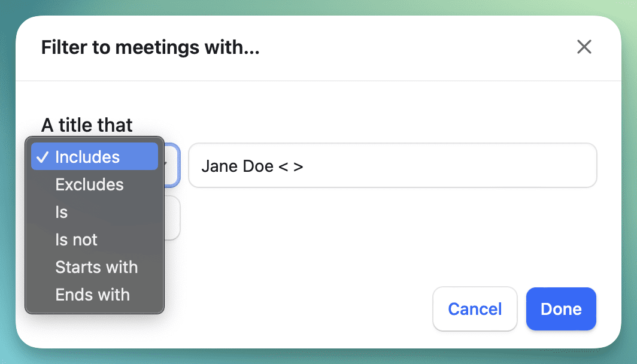637x364 pixels.
Task: Select the "Ends with" option
Action: [92, 295]
